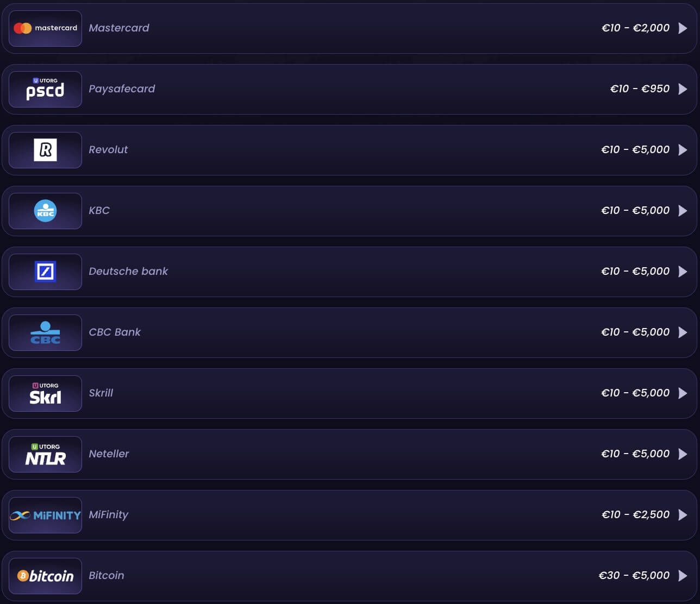The height and width of the screenshot is (604, 700).
Task: Choose the MiFinity €10 - €2,500 range
Action: [x=636, y=515]
